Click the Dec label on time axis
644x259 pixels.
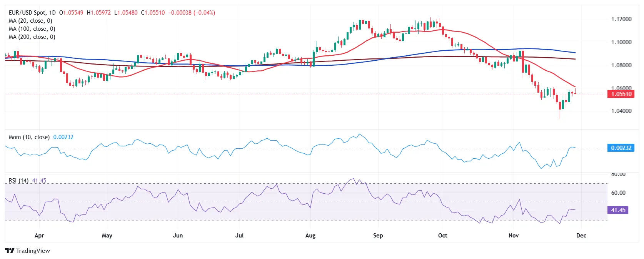click(x=581, y=236)
